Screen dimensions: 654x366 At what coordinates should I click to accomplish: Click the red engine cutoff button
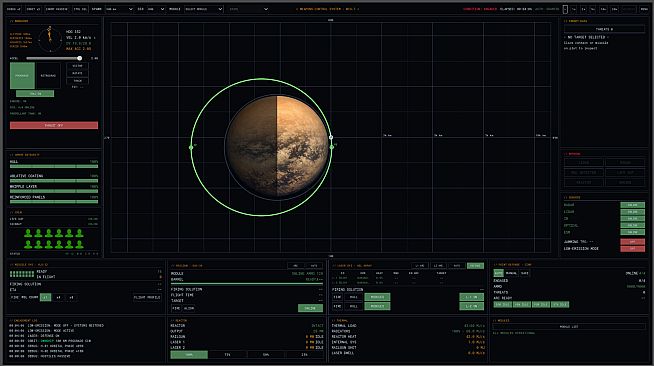(x=54, y=125)
